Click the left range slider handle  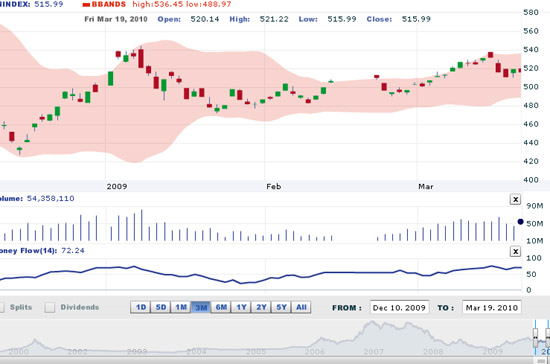tap(535, 337)
